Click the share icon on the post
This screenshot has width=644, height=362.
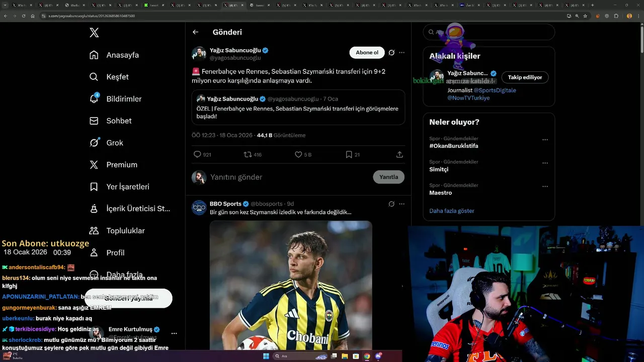(399, 154)
